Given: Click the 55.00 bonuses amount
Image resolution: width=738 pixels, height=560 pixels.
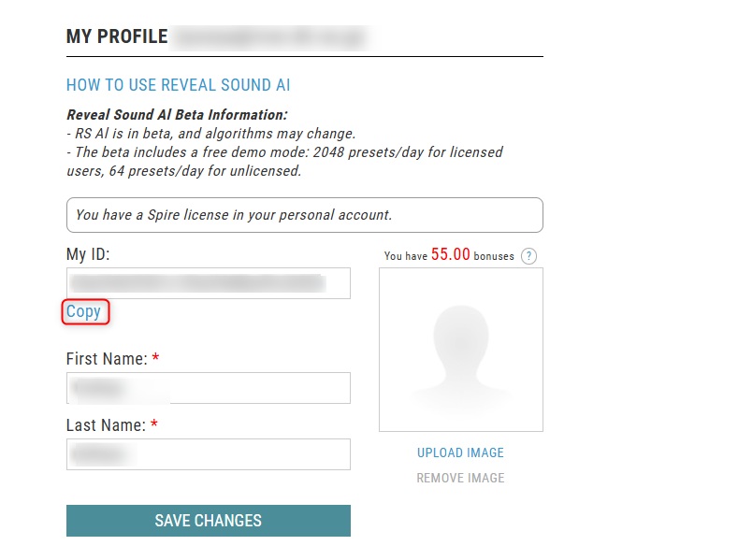Looking at the screenshot, I should click(x=451, y=255).
